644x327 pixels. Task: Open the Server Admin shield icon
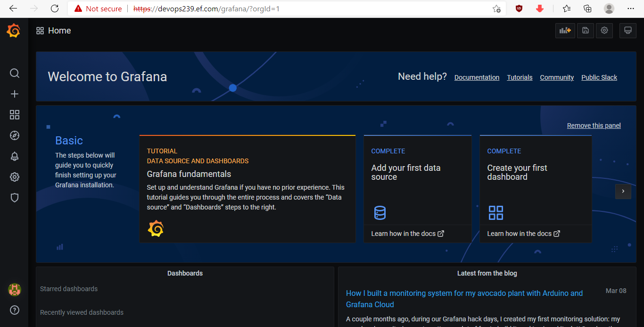pos(15,198)
